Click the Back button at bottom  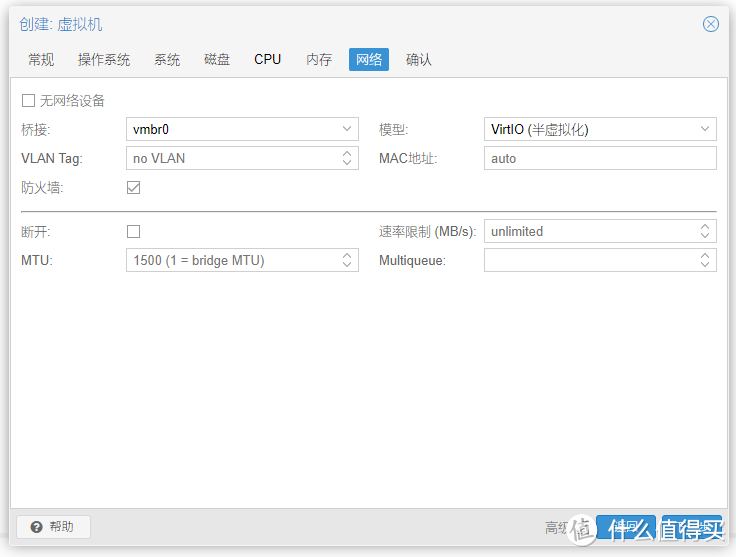[625, 527]
